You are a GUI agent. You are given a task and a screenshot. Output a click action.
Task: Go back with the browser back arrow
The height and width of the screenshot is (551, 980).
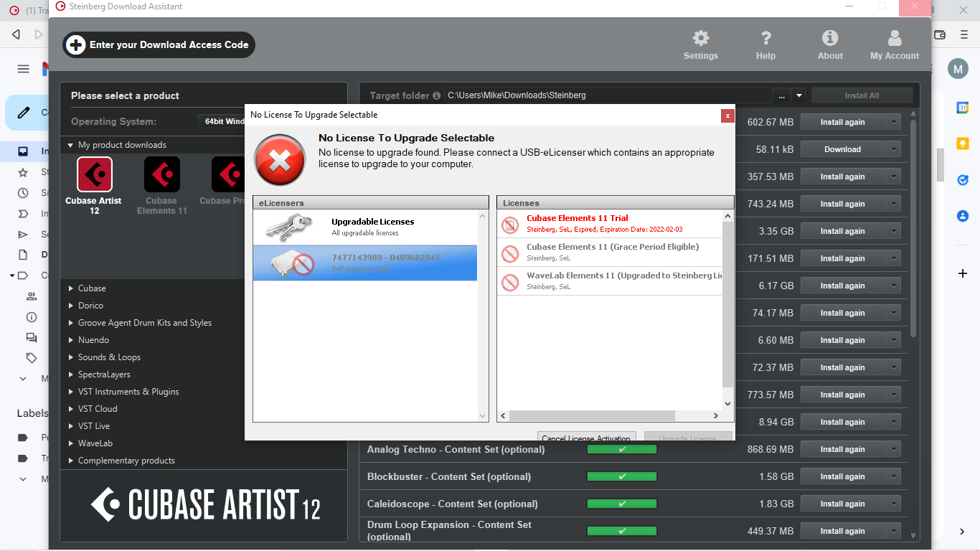(16, 34)
